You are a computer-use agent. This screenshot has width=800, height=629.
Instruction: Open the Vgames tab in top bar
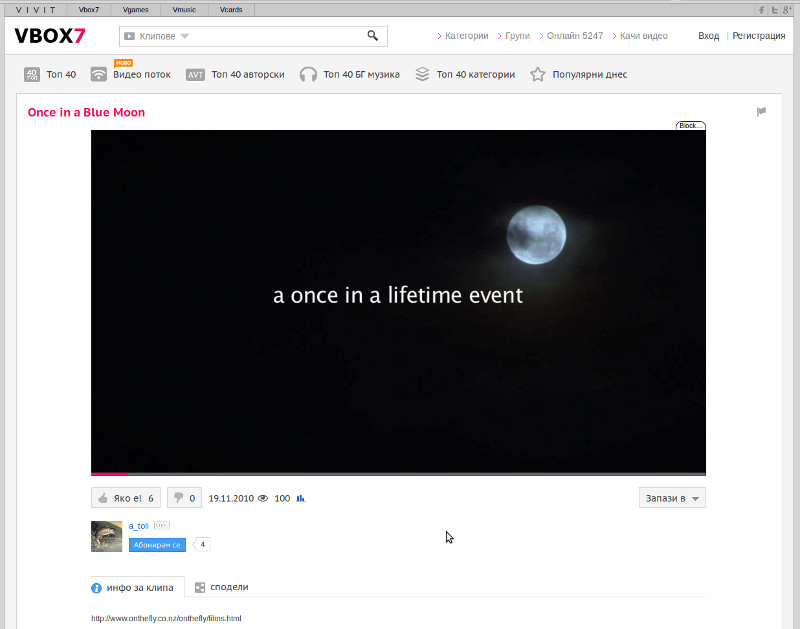pyautogui.click(x=135, y=9)
